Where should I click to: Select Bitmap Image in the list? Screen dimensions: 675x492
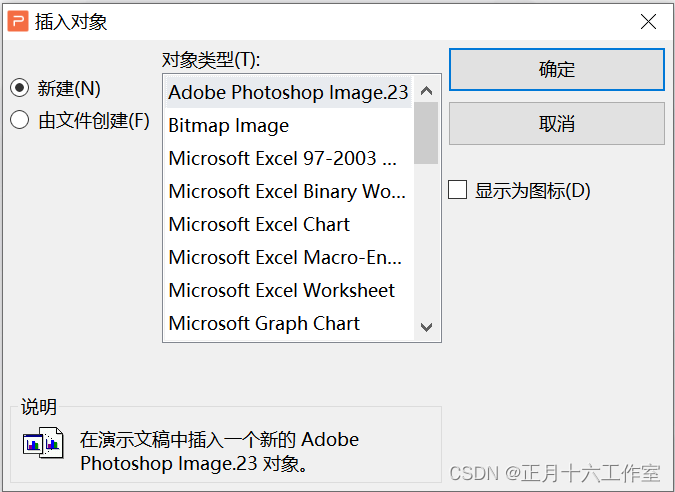point(288,125)
